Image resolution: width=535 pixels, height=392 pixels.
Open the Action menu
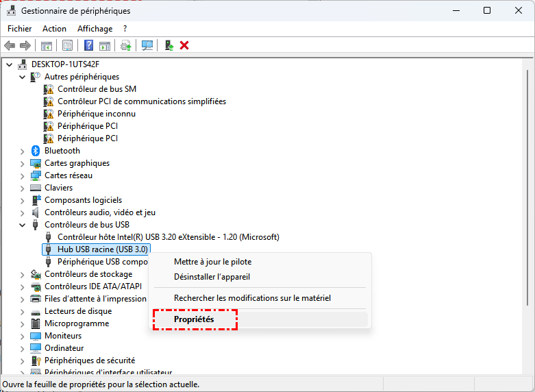click(54, 29)
